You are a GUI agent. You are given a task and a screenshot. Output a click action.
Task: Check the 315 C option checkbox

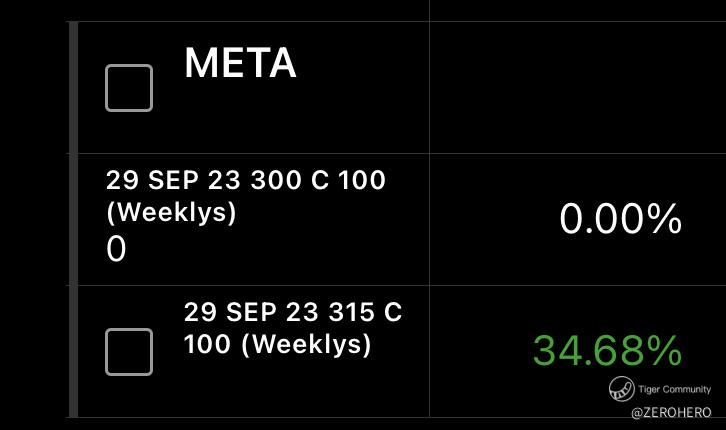point(129,352)
